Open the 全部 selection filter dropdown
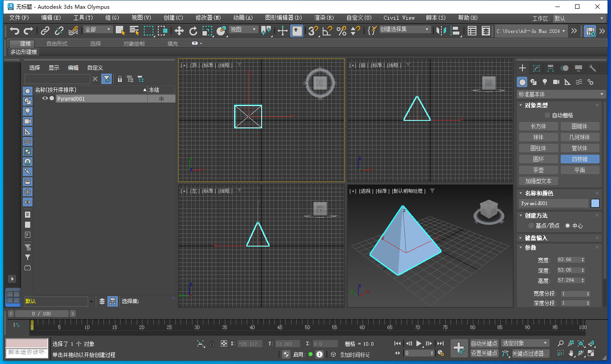 click(x=98, y=30)
